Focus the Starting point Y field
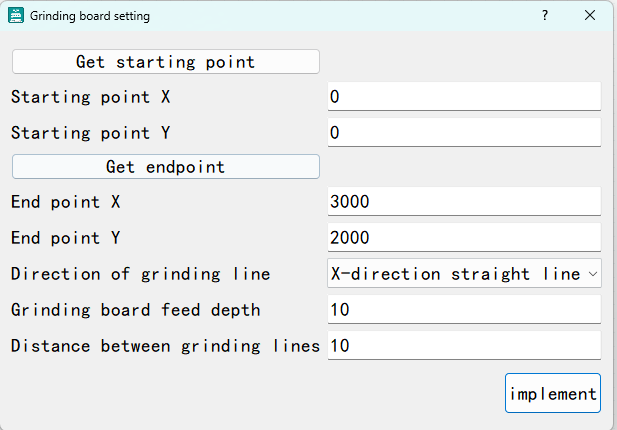The height and width of the screenshot is (430, 617). click(x=464, y=133)
